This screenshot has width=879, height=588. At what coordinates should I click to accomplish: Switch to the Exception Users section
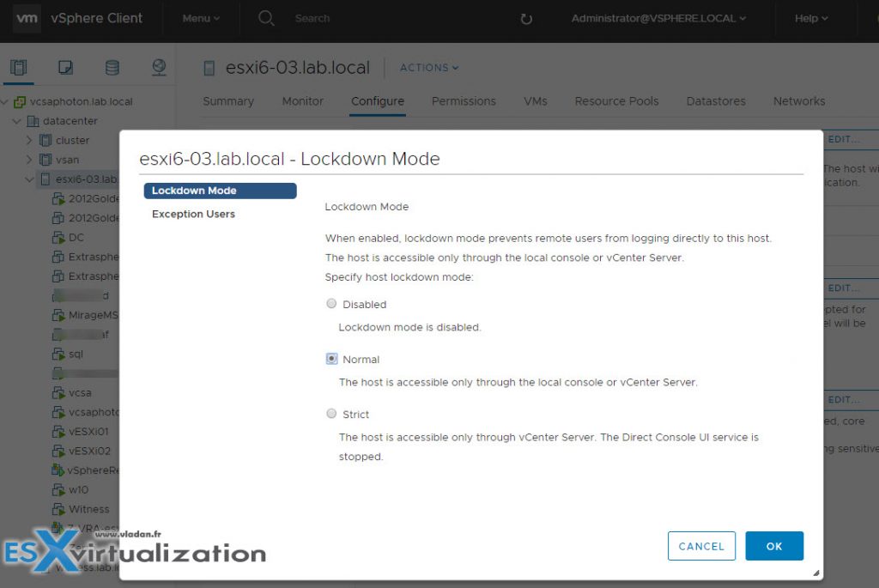click(x=193, y=214)
